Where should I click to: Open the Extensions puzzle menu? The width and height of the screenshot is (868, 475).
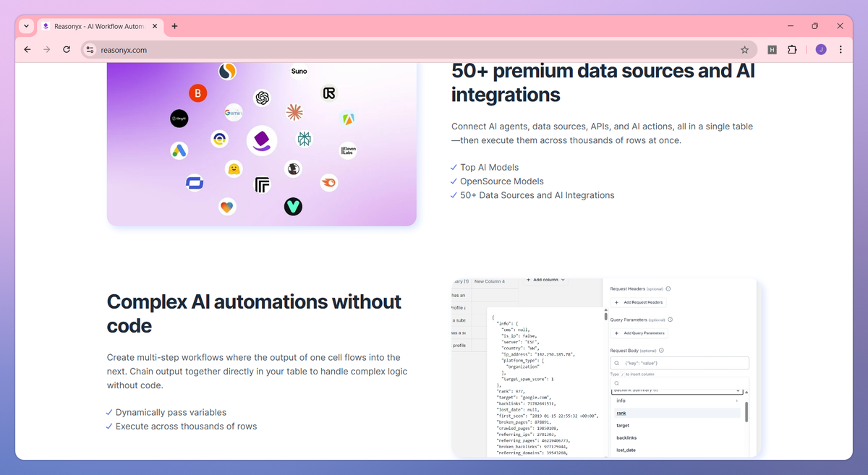coord(792,50)
